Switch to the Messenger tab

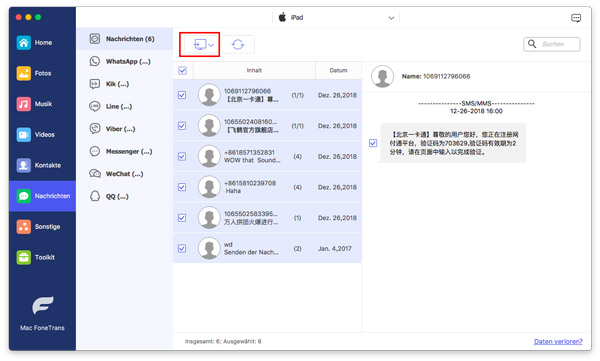(125, 151)
